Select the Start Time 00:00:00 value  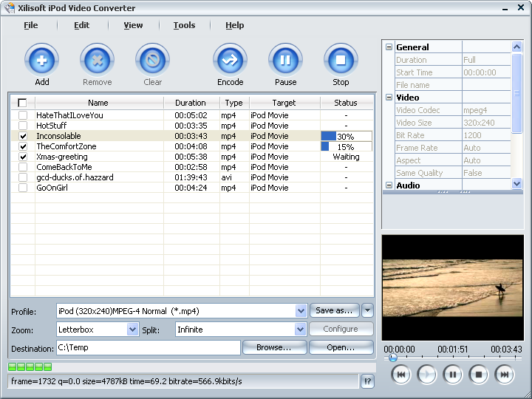point(486,72)
